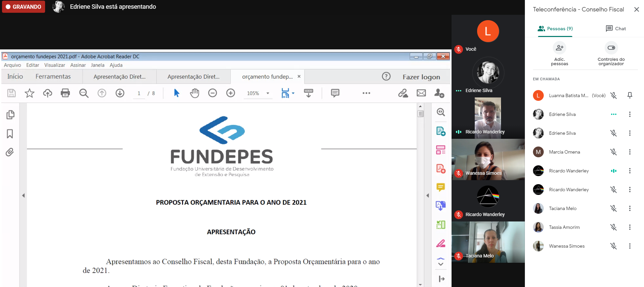This screenshot has width=644, height=287.
Task: Mute Tassia Amorim's microphone
Action: [614, 227]
